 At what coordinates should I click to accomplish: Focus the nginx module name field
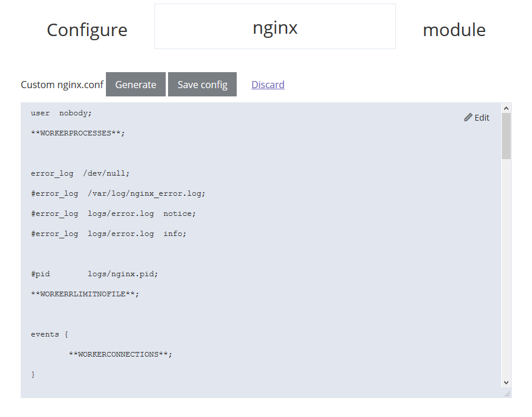point(275,27)
